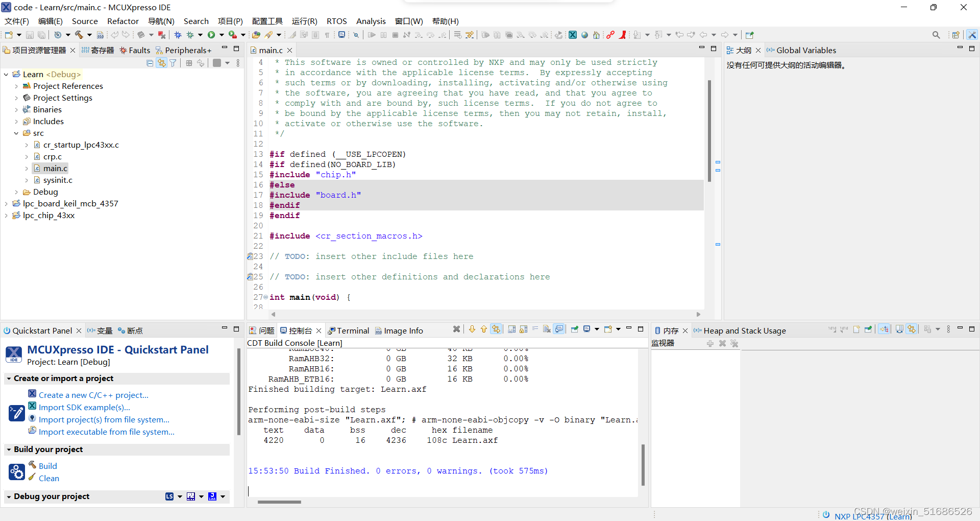
Task: Click the console horizontal scrollbar thumb
Action: pos(279,502)
